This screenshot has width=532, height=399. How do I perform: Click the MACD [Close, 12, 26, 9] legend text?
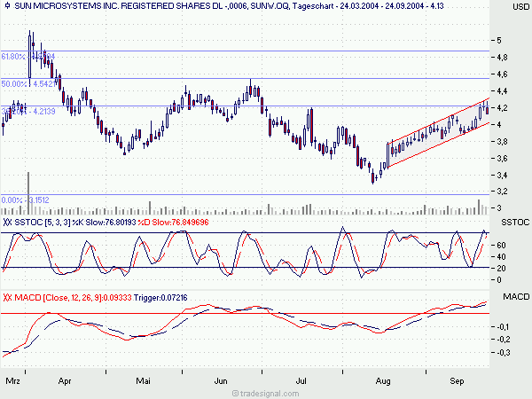[x=73, y=298]
